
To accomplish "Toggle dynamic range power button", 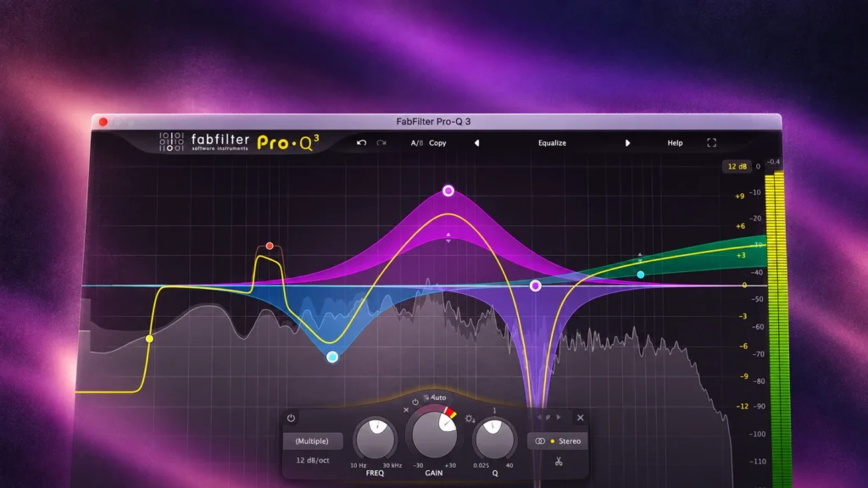I will pos(415,402).
